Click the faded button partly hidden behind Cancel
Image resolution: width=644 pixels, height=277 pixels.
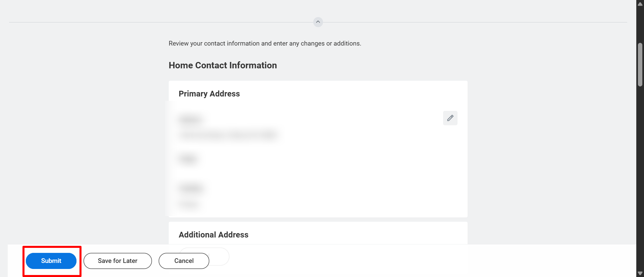coord(219,257)
